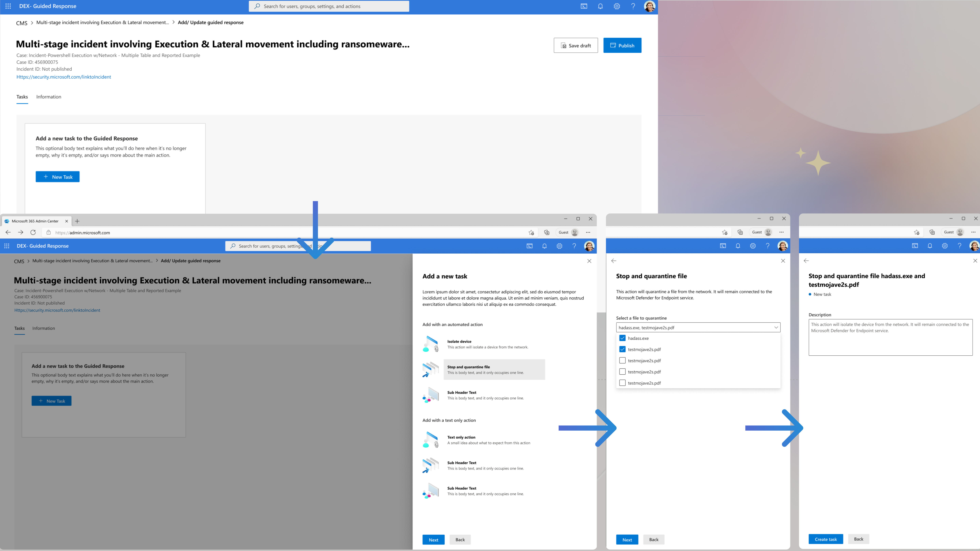Open Guest profile in Create task browser window
Image resolution: width=980 pixels, height=551 pixels.
[953, 232]
